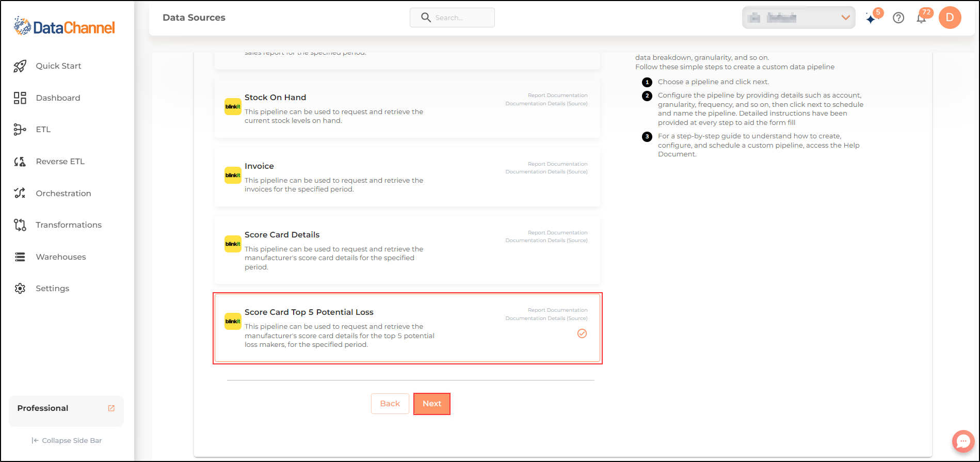Open Report Documentation for Stock On Hand
This screenshot has width=980, height=462.
[x=557, y=95]
